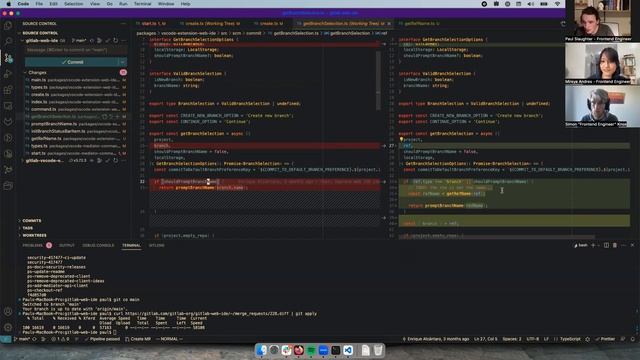Open the Accounts icon in activity bar
640x360 pixels.
click(8, 311)
